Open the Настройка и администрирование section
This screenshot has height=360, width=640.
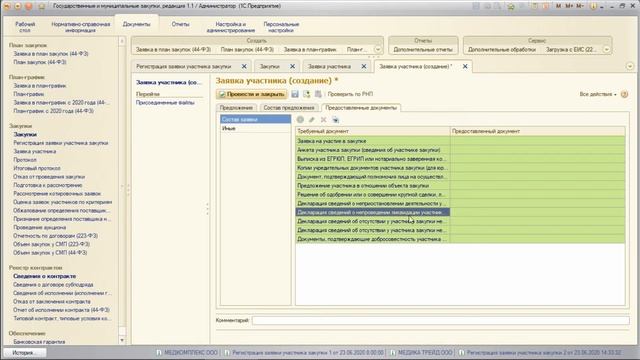point(231,27)
